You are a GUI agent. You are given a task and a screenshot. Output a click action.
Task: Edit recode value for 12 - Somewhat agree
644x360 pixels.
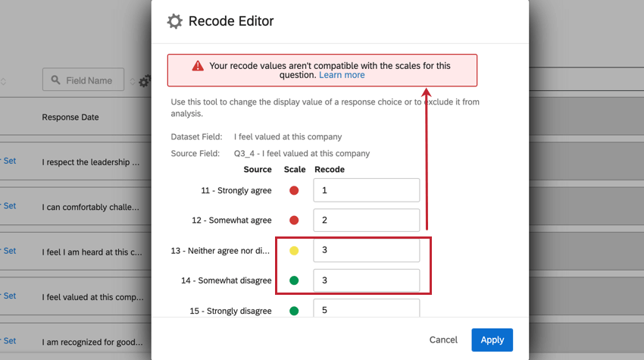[366, 221]
